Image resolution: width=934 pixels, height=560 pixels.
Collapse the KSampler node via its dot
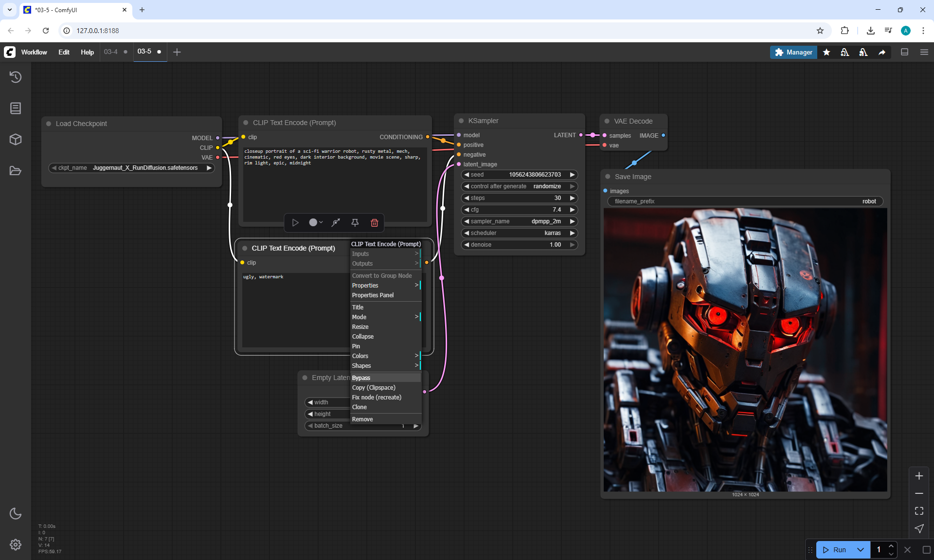click(x=461, y=121)
